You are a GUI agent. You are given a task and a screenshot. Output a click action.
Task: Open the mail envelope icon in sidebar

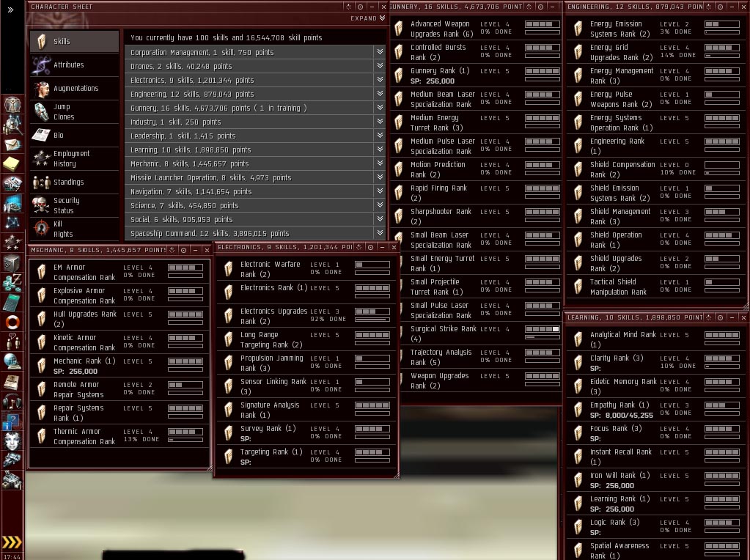point(12,144)
